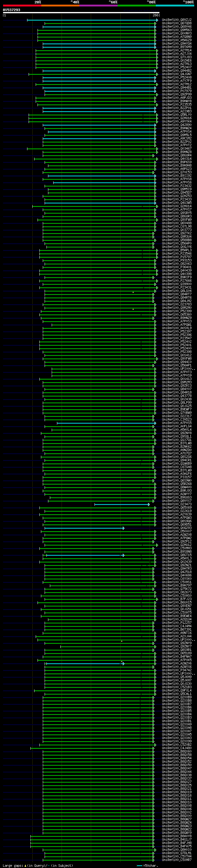This screenshot has height=868, width=197.
Task: Select the UniRef100_C4J480 entry
Action: coord(176,749)
